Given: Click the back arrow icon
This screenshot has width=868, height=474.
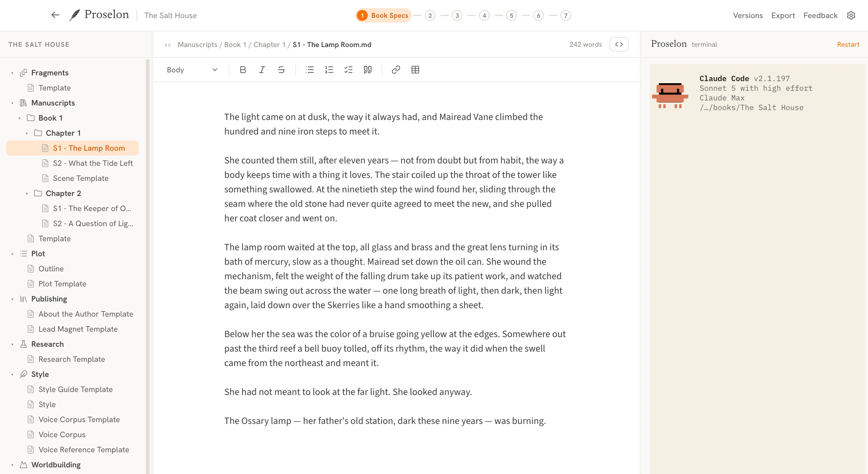Looking at the screenshot, I should 55,15.
